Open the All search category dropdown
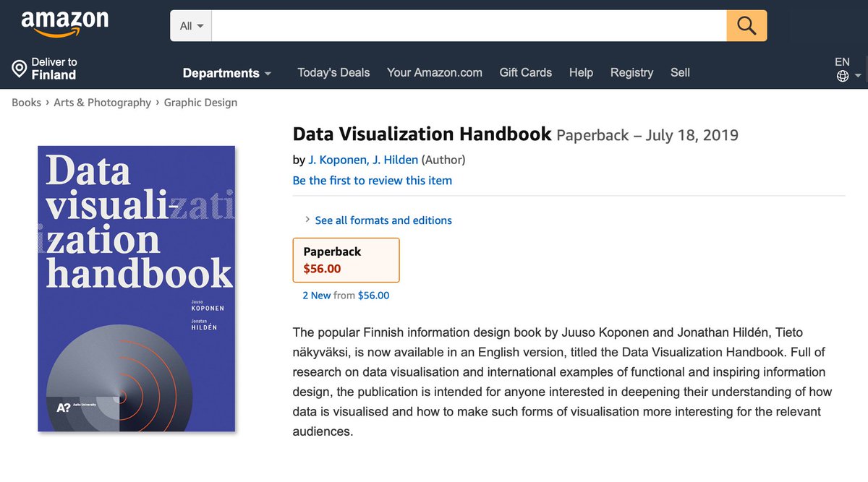 pyautogui.click(x=191, y=26)
